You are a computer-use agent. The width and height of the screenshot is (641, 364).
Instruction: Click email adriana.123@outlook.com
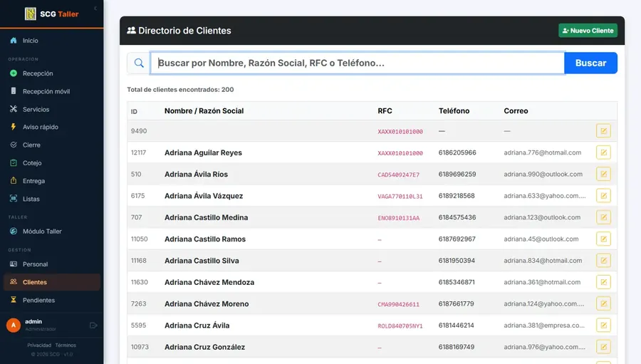[x=542, y=217]
